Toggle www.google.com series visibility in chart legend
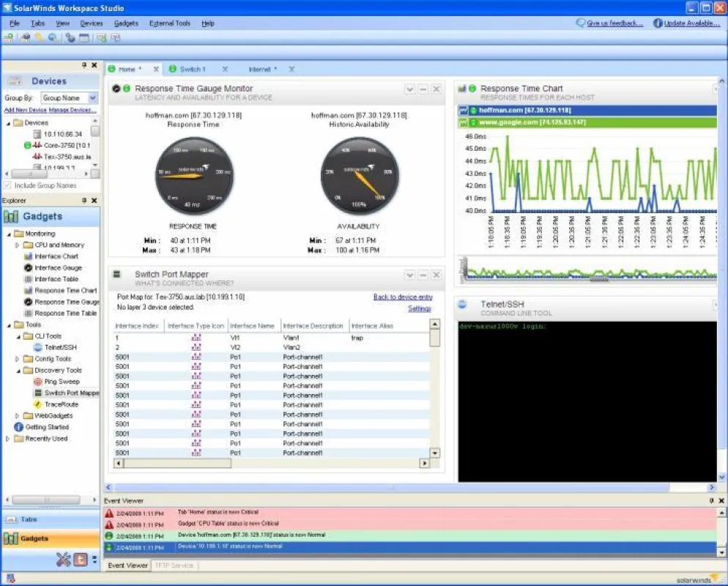This screenshot has height=586, width=728. point(463,122)
